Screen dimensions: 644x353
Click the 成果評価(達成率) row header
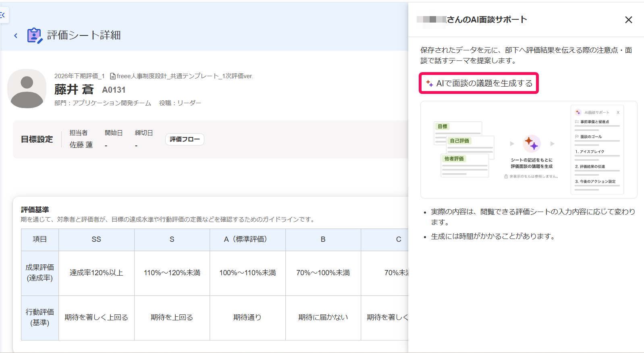tap(40, 273)
